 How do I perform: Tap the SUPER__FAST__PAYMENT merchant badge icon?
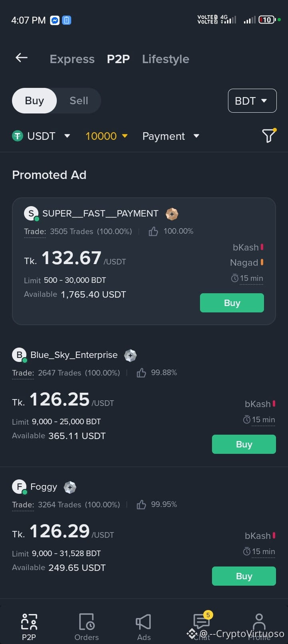click(172, 214)
